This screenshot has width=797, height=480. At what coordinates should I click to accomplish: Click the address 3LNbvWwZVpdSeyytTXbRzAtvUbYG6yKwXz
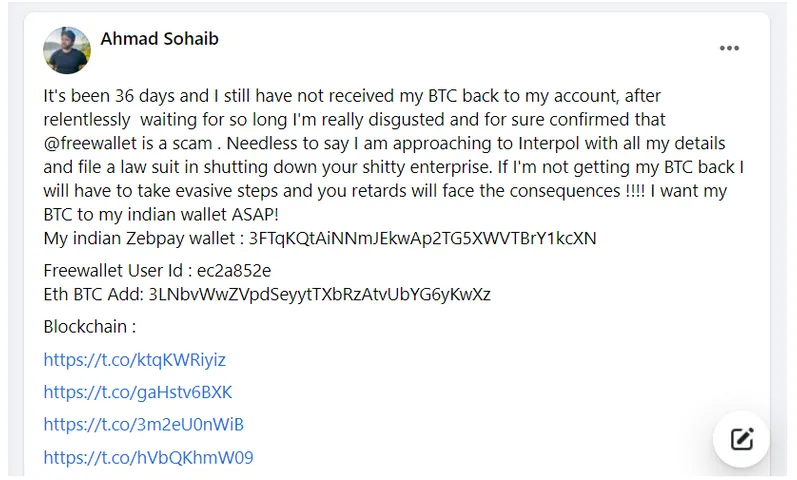click(319, 294)
